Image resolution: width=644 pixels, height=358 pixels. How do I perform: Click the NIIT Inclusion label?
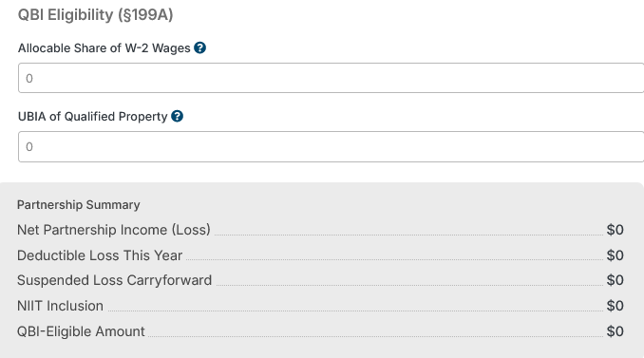point(60,306)
